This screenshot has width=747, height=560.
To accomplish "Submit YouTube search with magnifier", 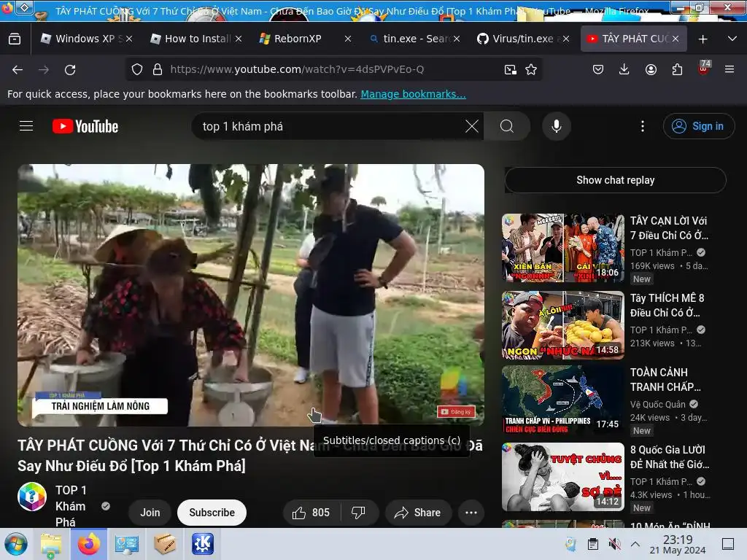I will tap(507, 126).
